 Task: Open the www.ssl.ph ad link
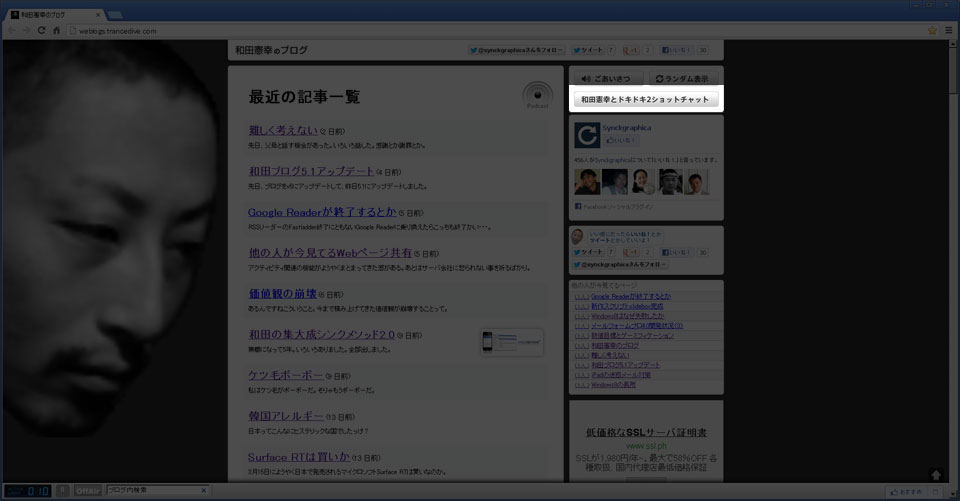646,446
